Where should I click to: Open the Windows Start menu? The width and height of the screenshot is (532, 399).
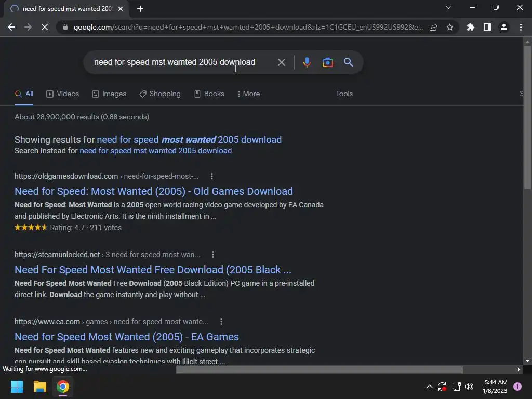coord(17,387)
